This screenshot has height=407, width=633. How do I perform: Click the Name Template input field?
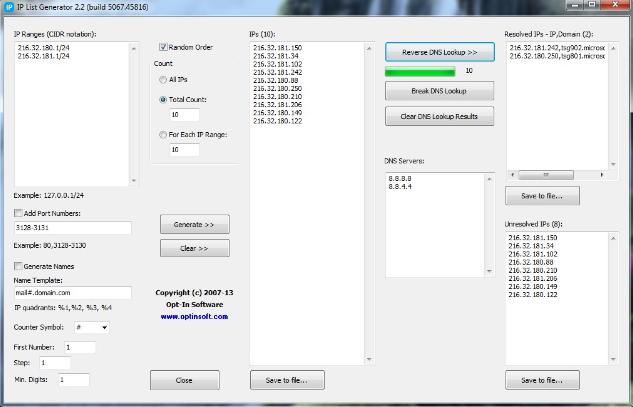click(x=73, y=293)
